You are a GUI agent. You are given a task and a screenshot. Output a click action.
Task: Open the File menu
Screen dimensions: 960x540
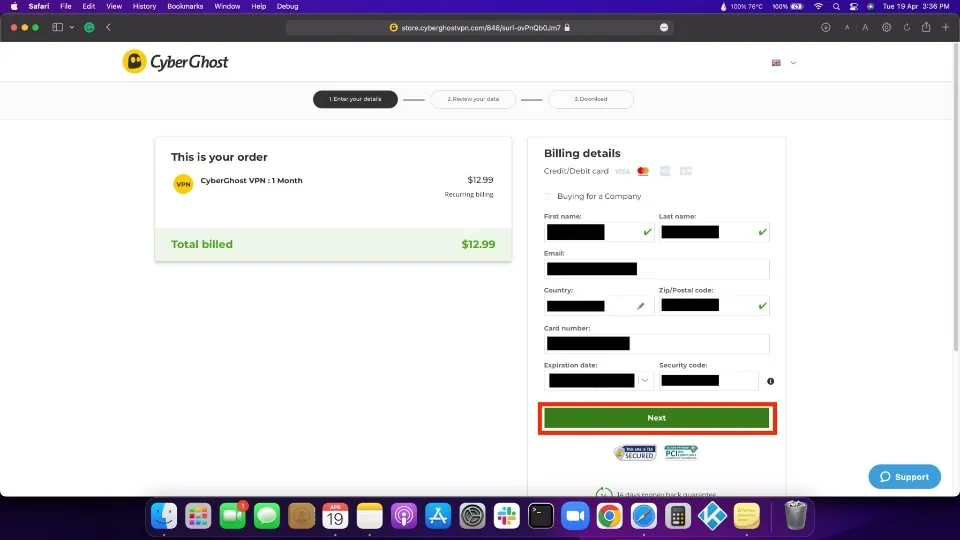[x=66, y=6]
